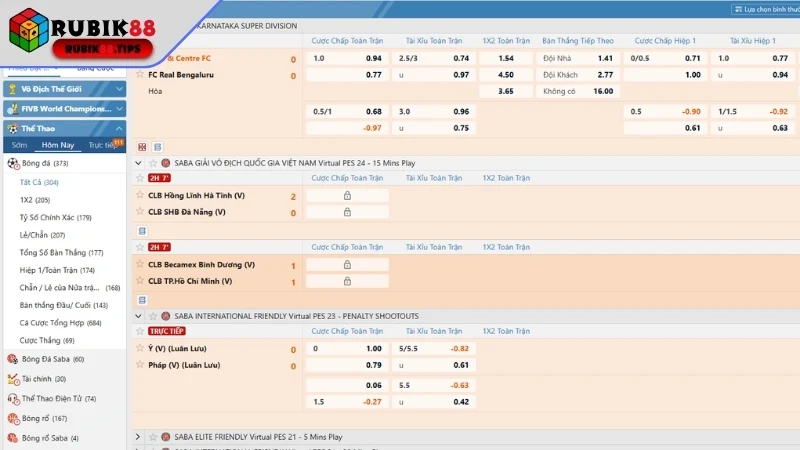The width and height of the screenshot is (800, 450).
Task: Switch to the Trực tiếp tab
Action: pyautogui.click(x=102, y=145)
